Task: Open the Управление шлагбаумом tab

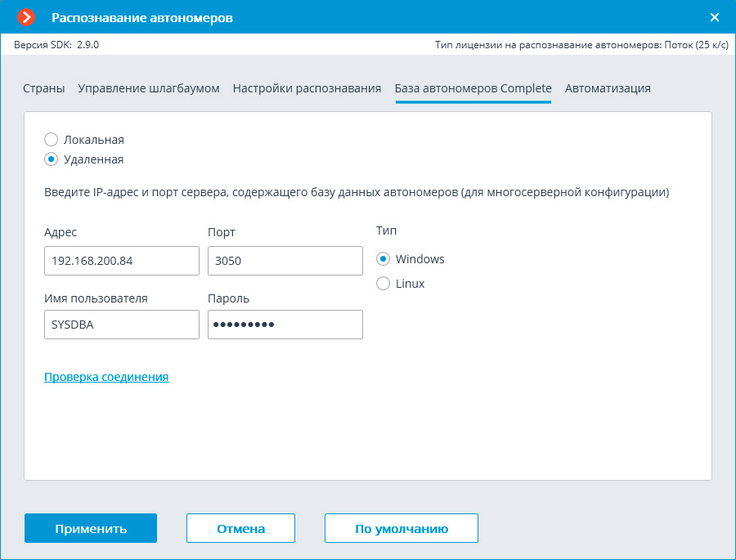Action: [149, 88]
